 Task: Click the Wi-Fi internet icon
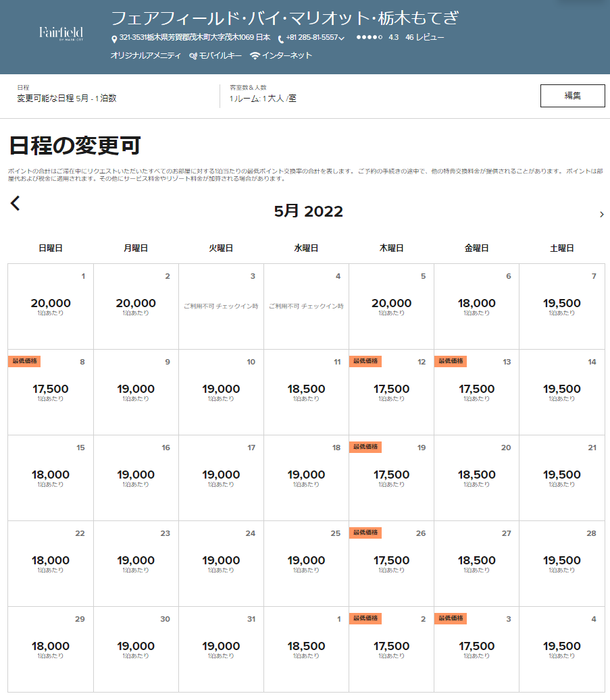(x=255, y=56)
